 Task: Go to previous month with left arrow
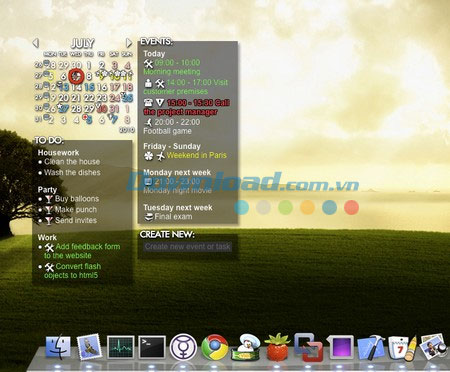tap(36, 43)
